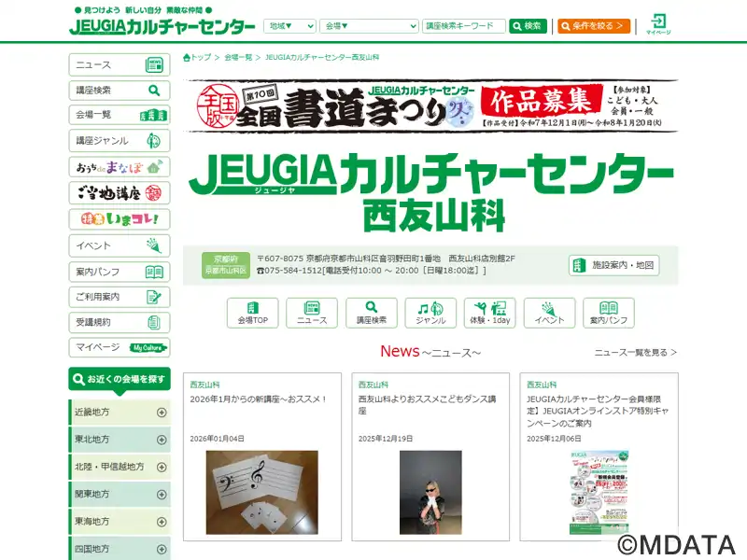Click the トップ breadcrumb home link
The height and width of the screenshot is (560, 747).
[x=197, y=57]
